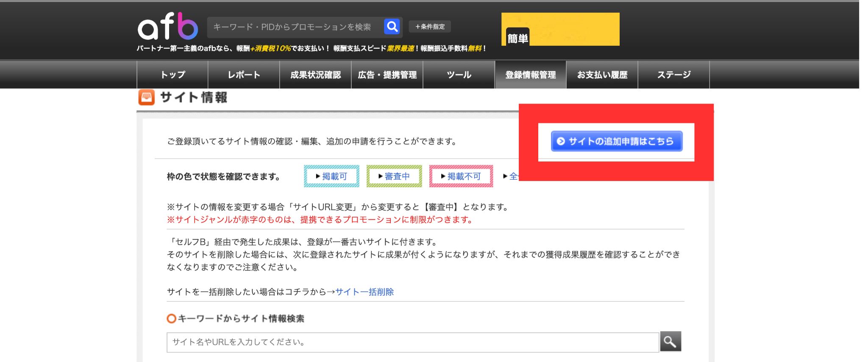868x362 pixels.
Task: Open the トップ menu
Action: tap(172, 75)
